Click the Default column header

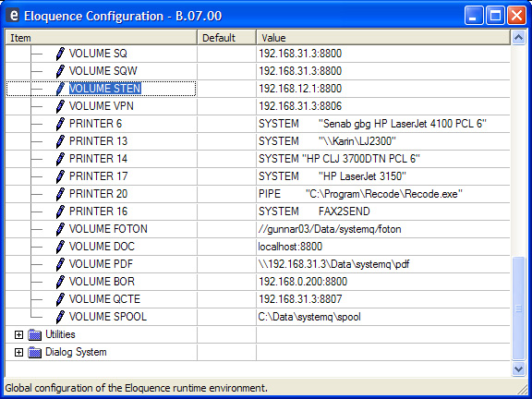point(226,37)
